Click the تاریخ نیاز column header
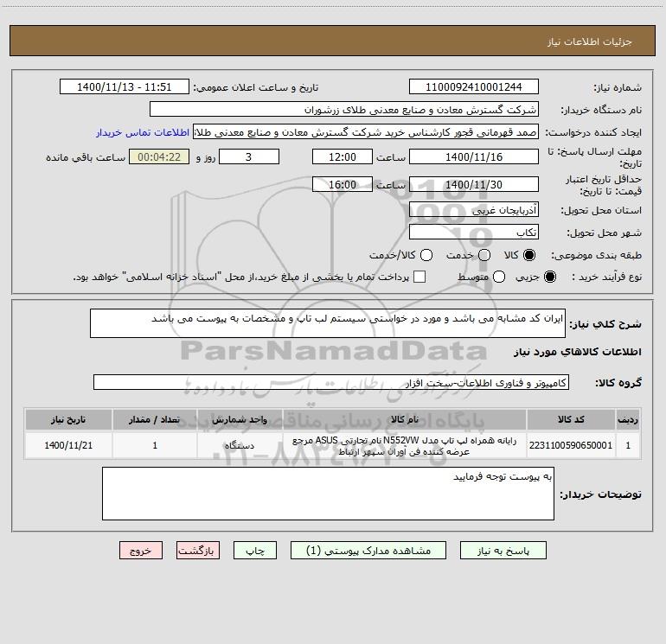This screenshot has width=666, height=644. click(x=68, y=419)
